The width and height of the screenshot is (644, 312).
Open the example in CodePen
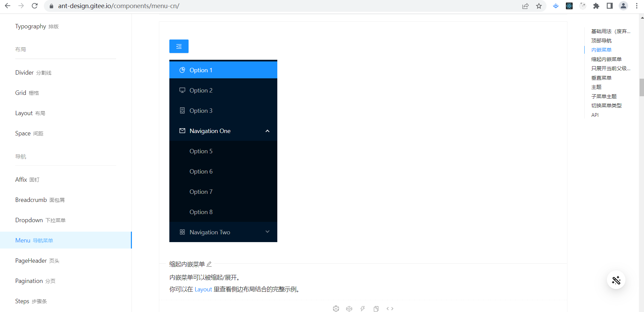click(349, 308)
